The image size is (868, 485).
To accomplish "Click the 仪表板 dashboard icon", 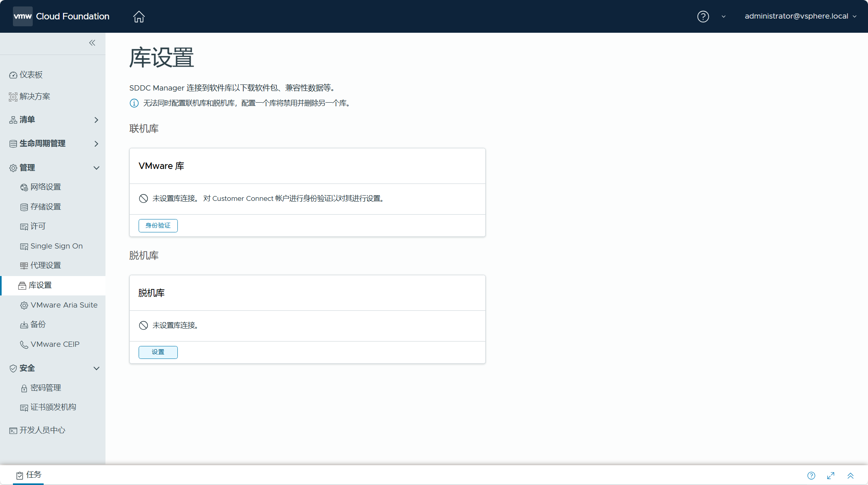I will 13,75.
